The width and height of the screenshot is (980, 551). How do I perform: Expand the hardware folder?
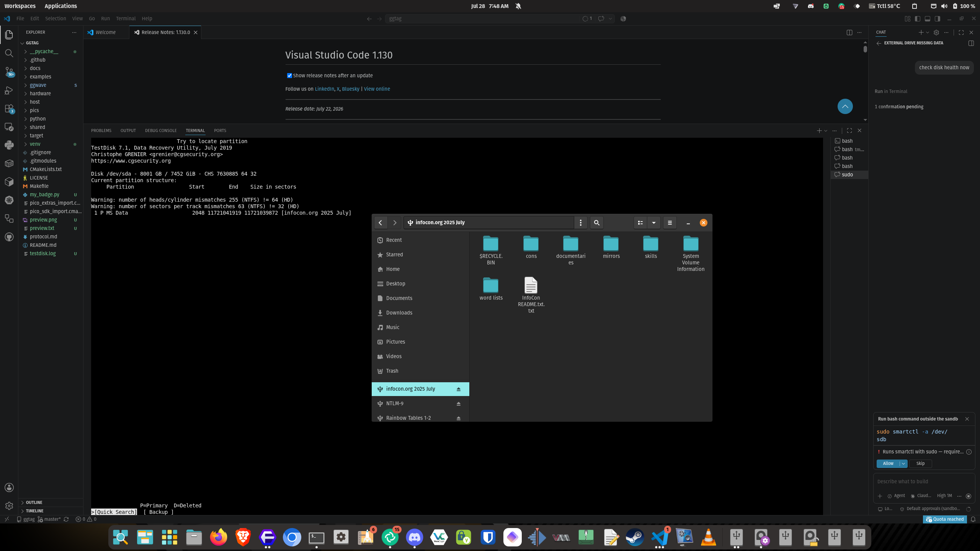coord(40,94)
